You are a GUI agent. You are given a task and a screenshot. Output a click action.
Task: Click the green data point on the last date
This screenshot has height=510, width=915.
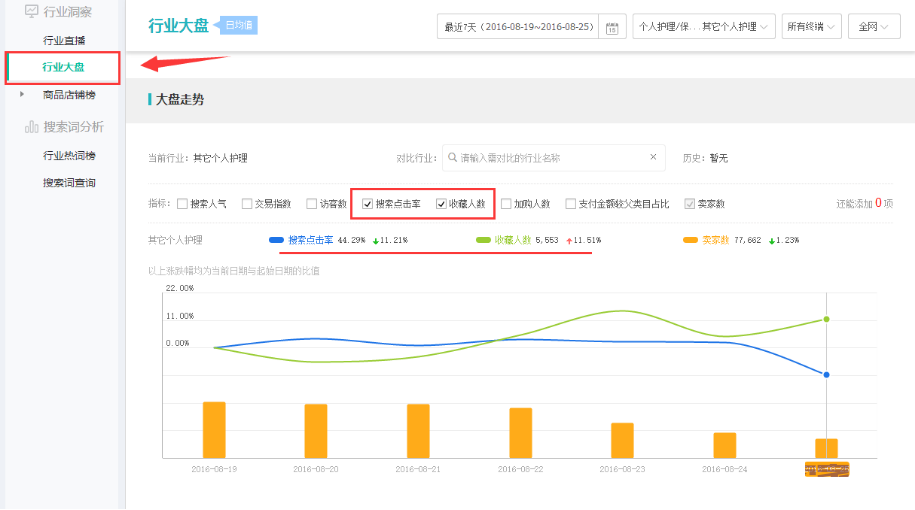pos(826,319)
